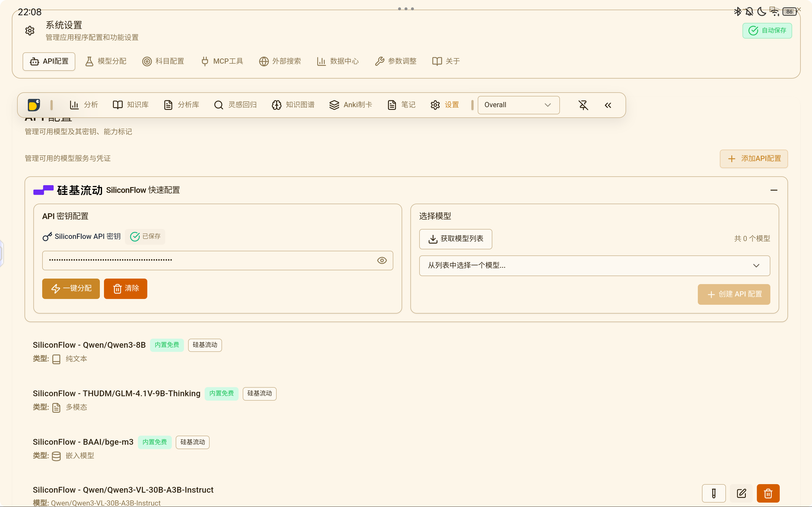Open 知识图谱 from the toolbar

(x=293, y=105)
